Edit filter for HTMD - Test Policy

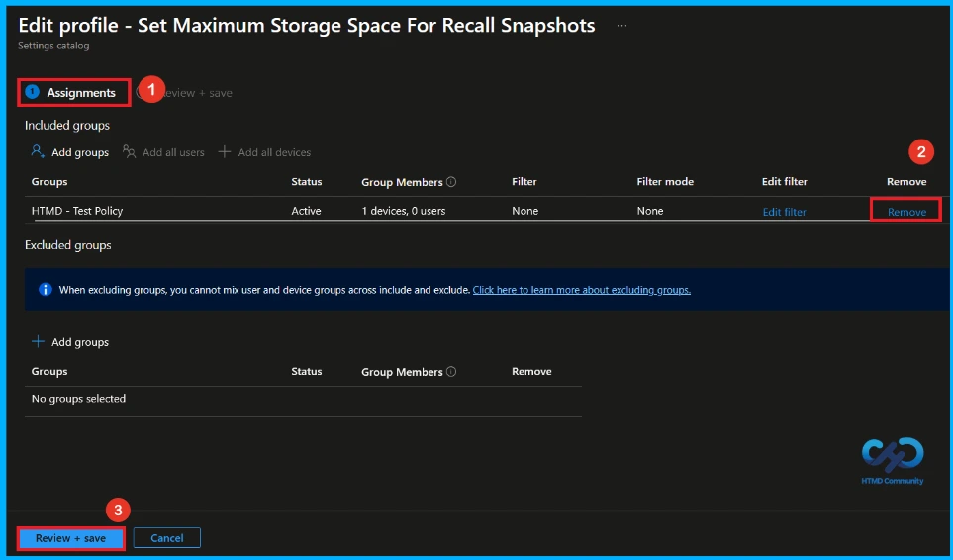[x=784, y=212]
